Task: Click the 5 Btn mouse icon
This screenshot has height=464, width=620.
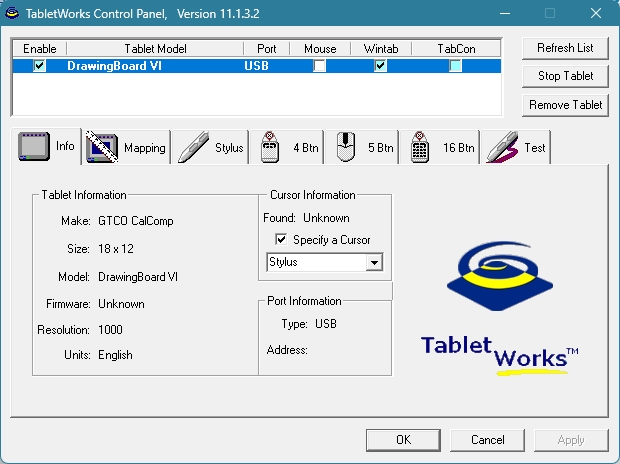Action: [x=346, y=148]
